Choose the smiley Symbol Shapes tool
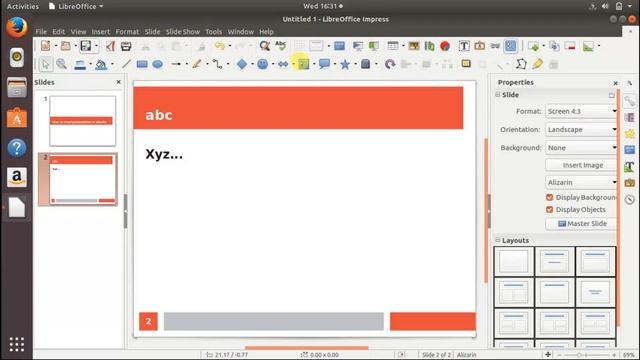640x360 pixels. (x=262, y=64)
